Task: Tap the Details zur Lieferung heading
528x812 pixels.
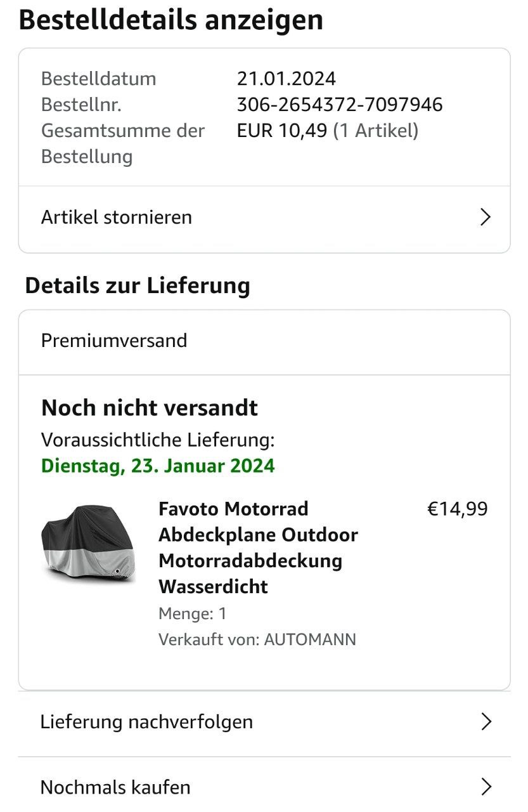Action: point(138,285)
